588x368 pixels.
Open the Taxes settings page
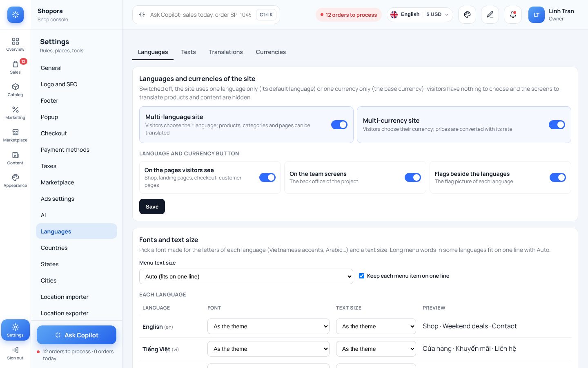pyautogui.click(x=76, y=166)
